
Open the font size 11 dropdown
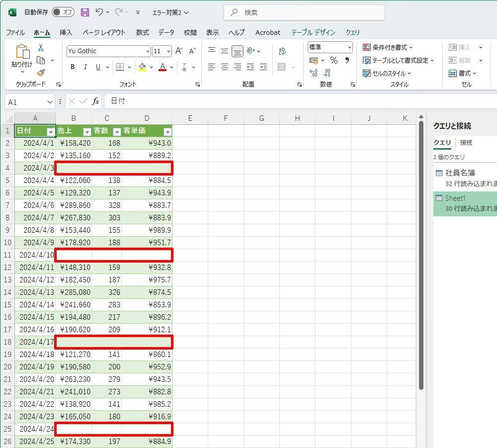[168, 51]
